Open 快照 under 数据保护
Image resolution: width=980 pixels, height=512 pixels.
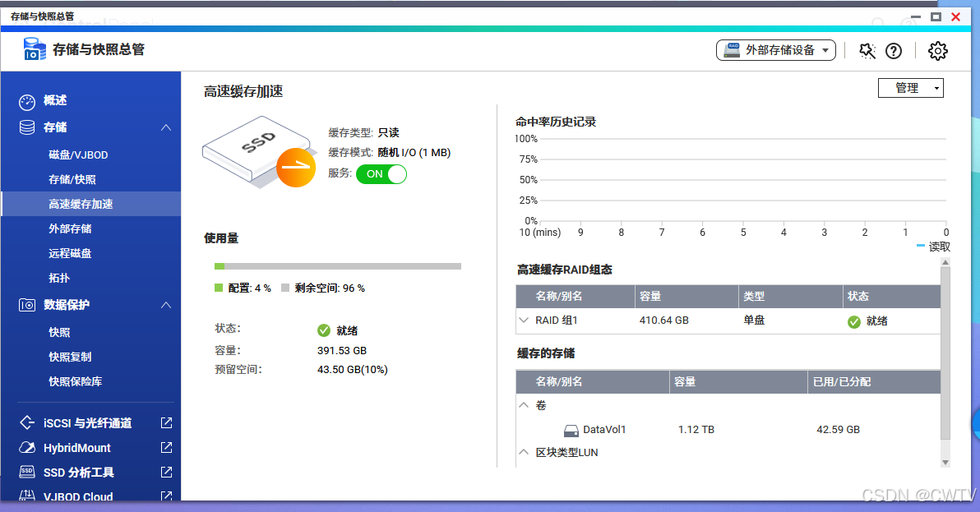[59, 332]
